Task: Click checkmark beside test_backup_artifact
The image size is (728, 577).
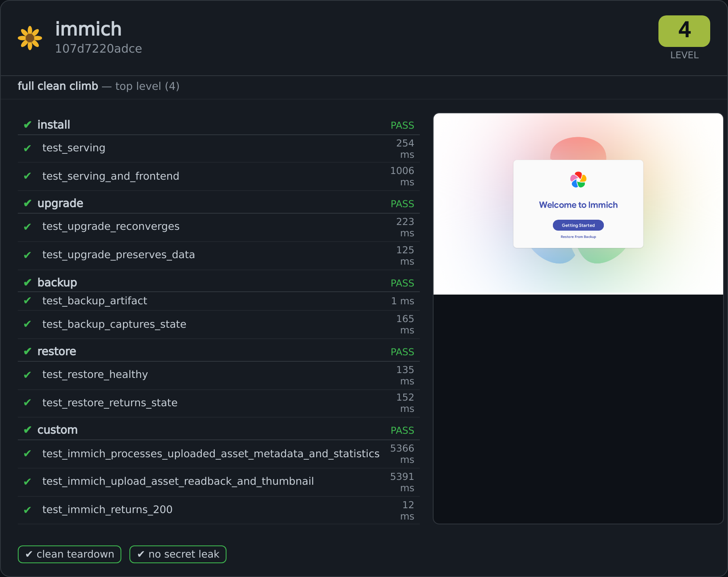Action: (28, 301)
